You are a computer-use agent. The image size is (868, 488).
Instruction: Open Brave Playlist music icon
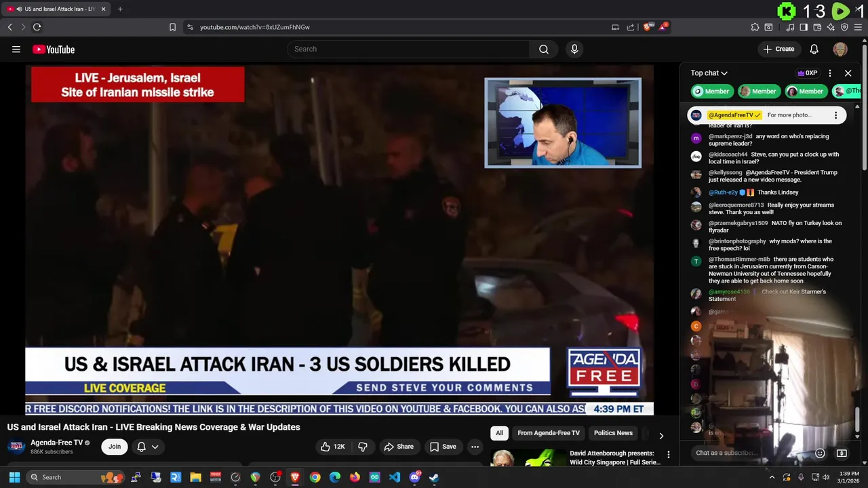790,27
